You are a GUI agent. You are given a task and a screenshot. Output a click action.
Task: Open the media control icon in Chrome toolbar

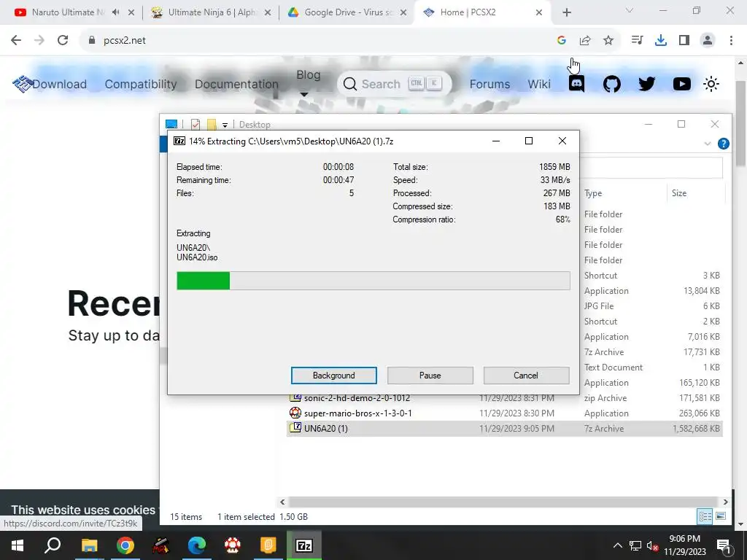pyautogui.click(x=637, y=41)
